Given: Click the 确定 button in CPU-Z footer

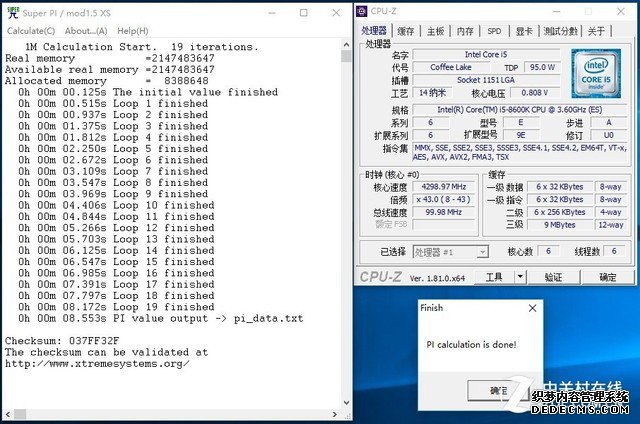Looking at the screenshot, I should coord(608,277).
